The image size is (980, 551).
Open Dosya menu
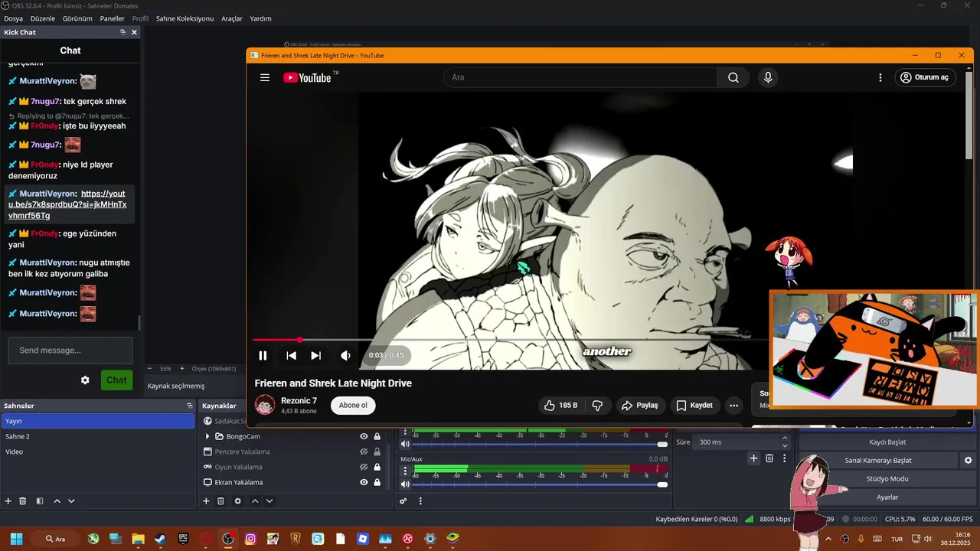13,18
